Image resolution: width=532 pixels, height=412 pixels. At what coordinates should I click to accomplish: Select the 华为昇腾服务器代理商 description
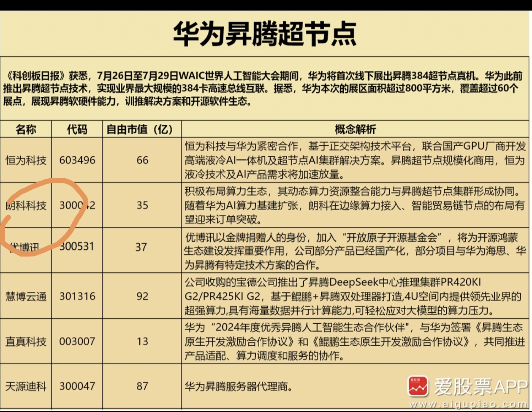click(x=239, y=386)
